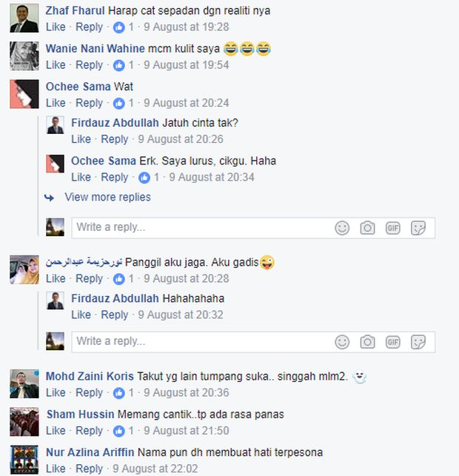Open timestamp 9 August at 21:50

pos(187,430)
